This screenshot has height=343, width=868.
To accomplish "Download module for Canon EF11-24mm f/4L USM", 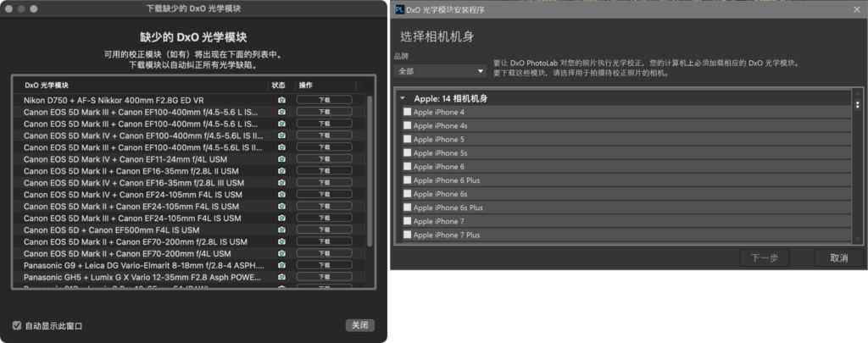I will coord(325,159).
